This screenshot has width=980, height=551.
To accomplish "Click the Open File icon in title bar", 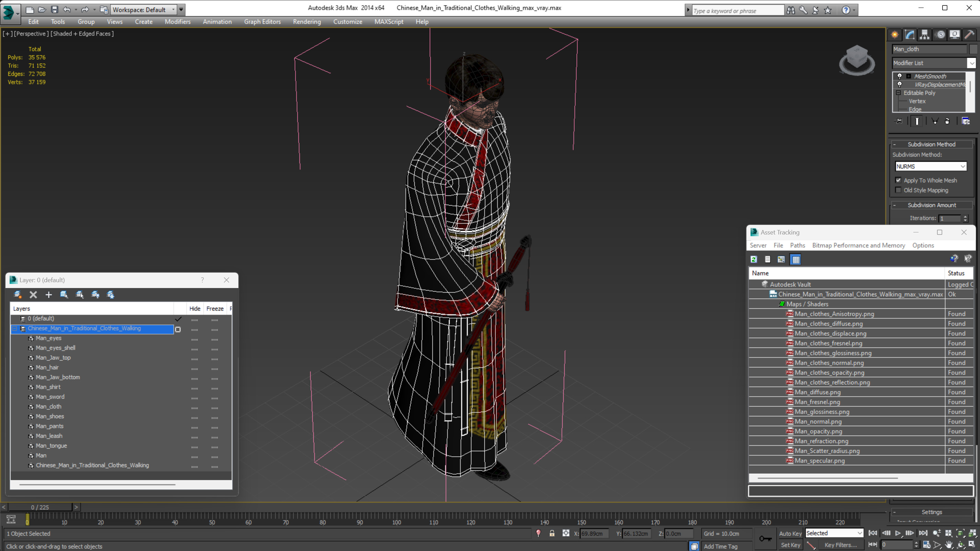I will (x=42, y=10).
